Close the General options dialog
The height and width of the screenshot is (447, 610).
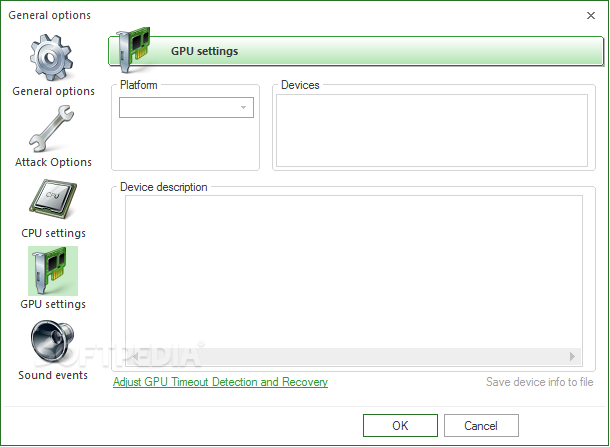click(591, 16)
